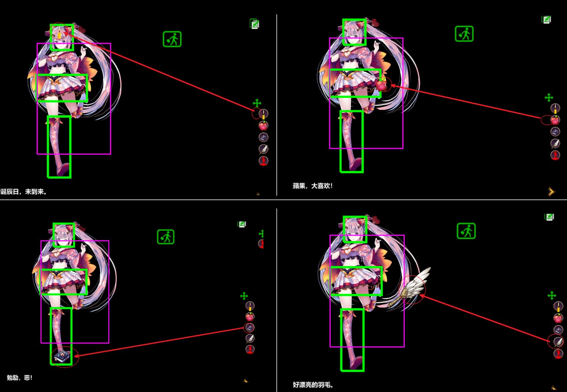Select the book item in top-right panel

555,132
